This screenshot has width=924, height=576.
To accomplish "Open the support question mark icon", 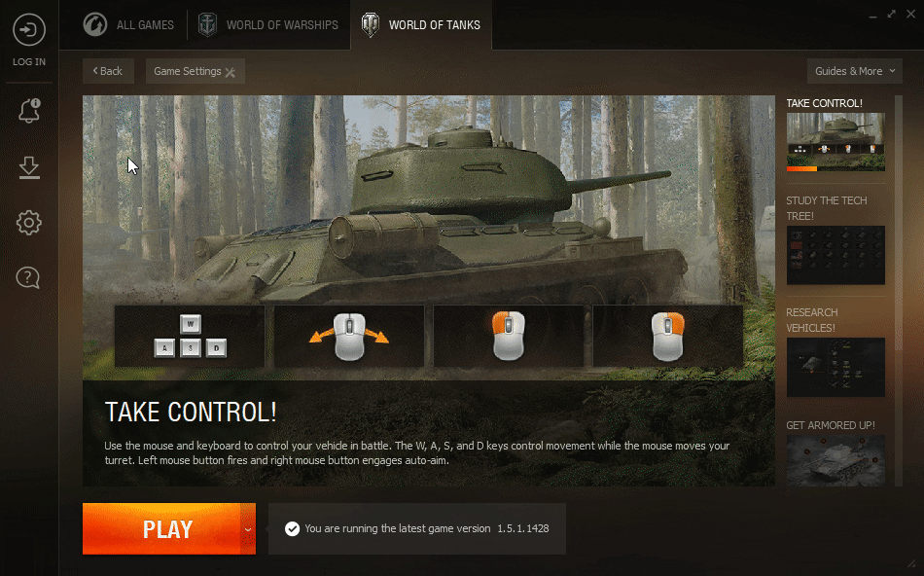I will (x=28, y=277).
